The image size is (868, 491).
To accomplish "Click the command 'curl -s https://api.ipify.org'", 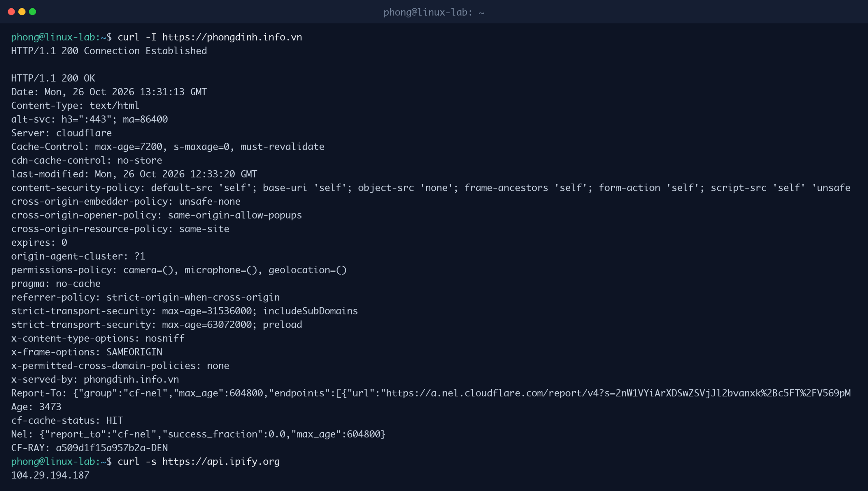I will point(199,462).
